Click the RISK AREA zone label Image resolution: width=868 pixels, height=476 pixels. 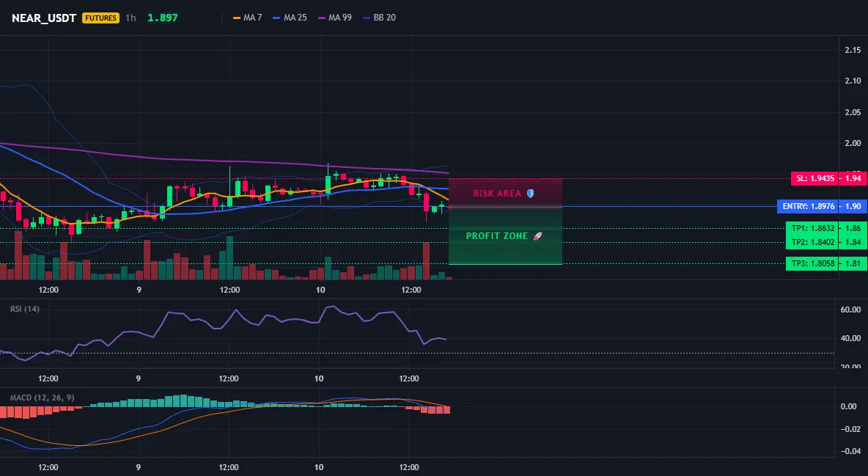[497, 194]
